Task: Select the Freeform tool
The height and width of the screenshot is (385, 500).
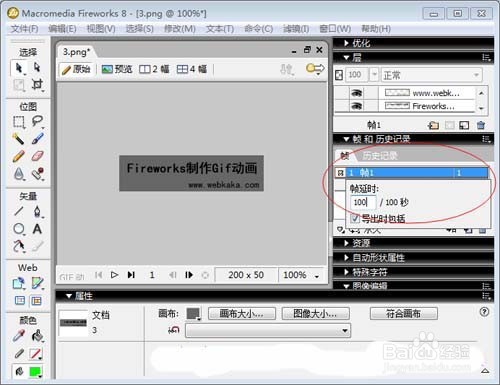Action: click(19, 246)
